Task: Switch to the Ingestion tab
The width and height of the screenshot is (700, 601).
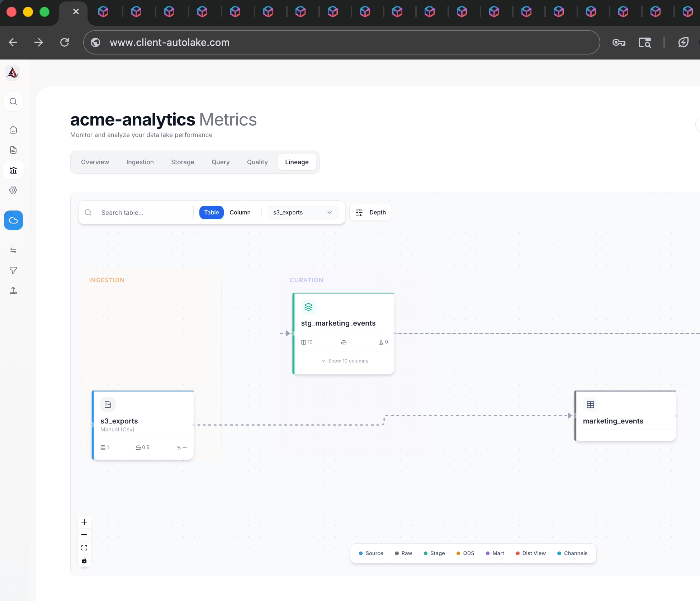Action: tap(140, 162)
